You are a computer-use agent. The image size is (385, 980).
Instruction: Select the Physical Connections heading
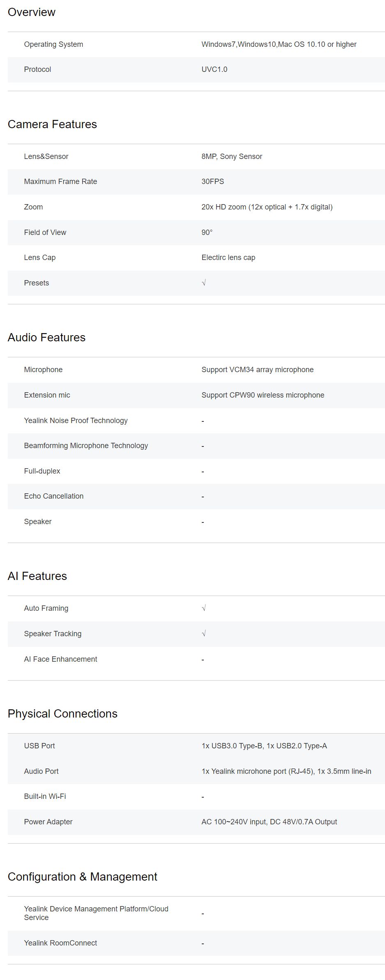pos(62,714)
